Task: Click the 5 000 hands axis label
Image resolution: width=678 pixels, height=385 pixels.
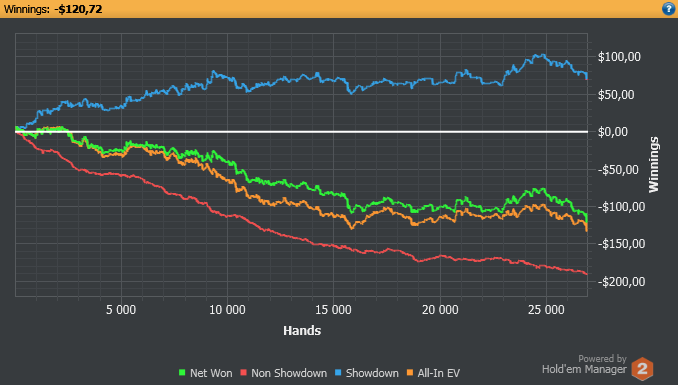Action: pyautogui.click(x=121, y=310)
